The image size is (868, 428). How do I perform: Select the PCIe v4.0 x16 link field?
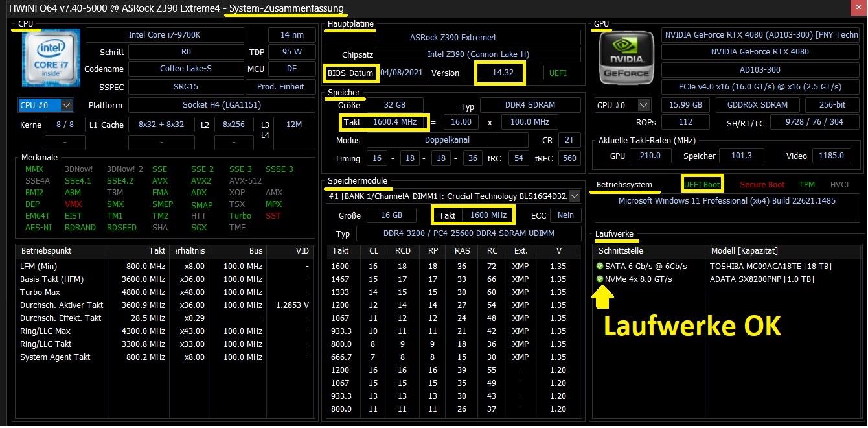click(760, 86)
